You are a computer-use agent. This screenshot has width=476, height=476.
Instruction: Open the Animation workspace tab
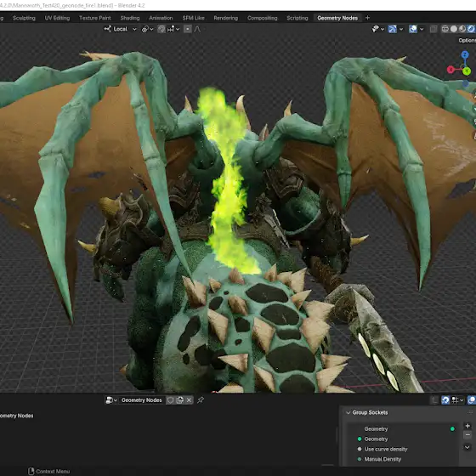pos(161,18)
